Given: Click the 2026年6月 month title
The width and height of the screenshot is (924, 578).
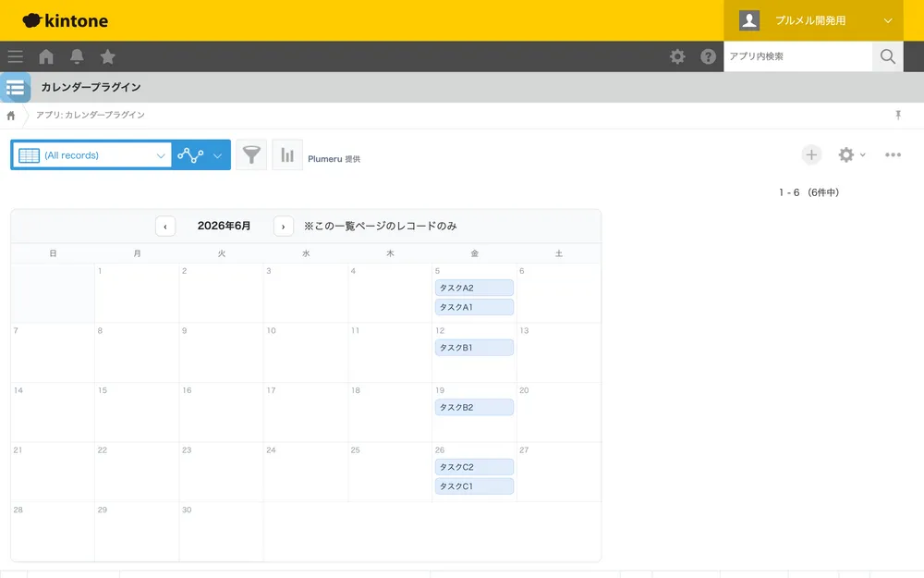Looking at the screenshot, I should pyautogui.click(x=224, y=226).
